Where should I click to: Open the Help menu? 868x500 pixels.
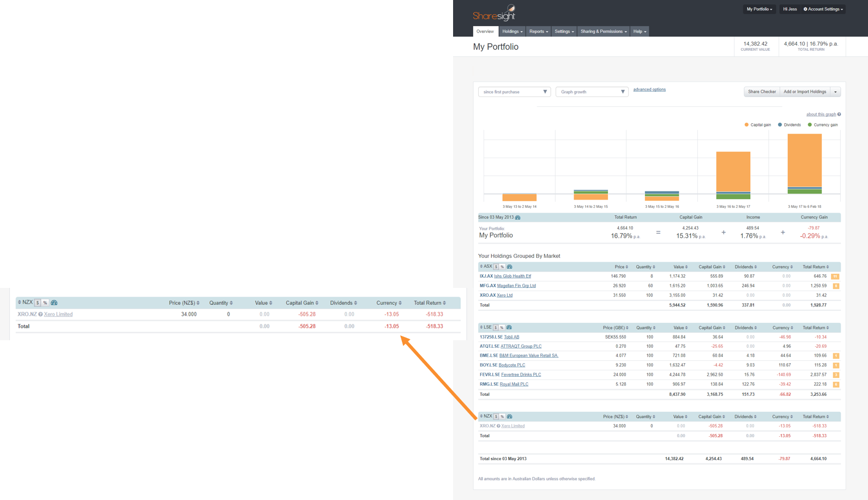640,32
